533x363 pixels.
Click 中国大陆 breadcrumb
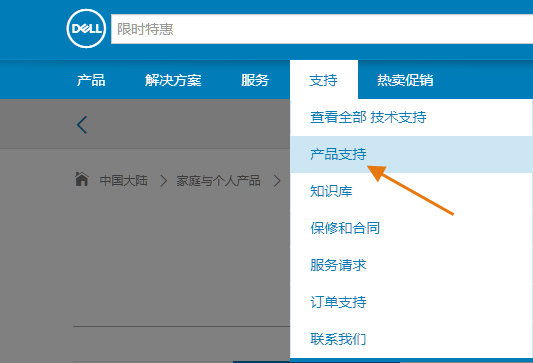click(x=124, y=180)
